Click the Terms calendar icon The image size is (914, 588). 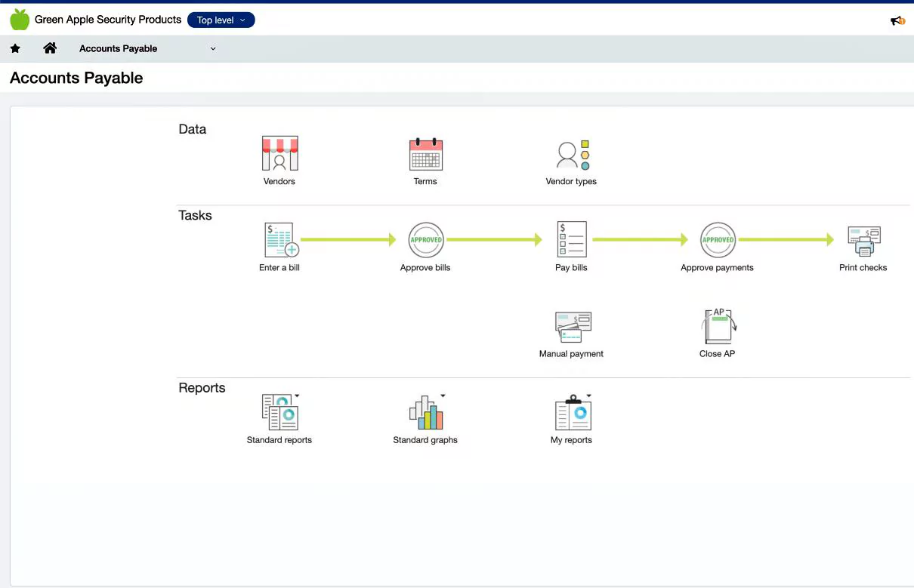(425, 154)
